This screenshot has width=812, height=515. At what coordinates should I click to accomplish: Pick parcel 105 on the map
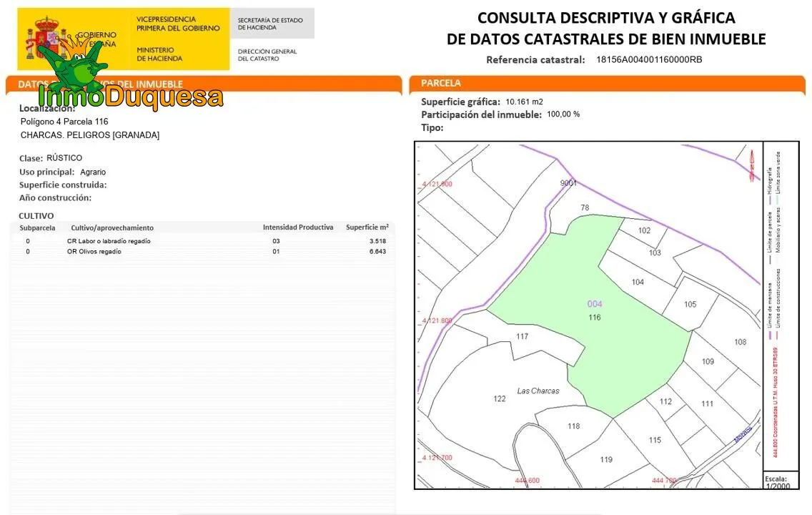690,305
